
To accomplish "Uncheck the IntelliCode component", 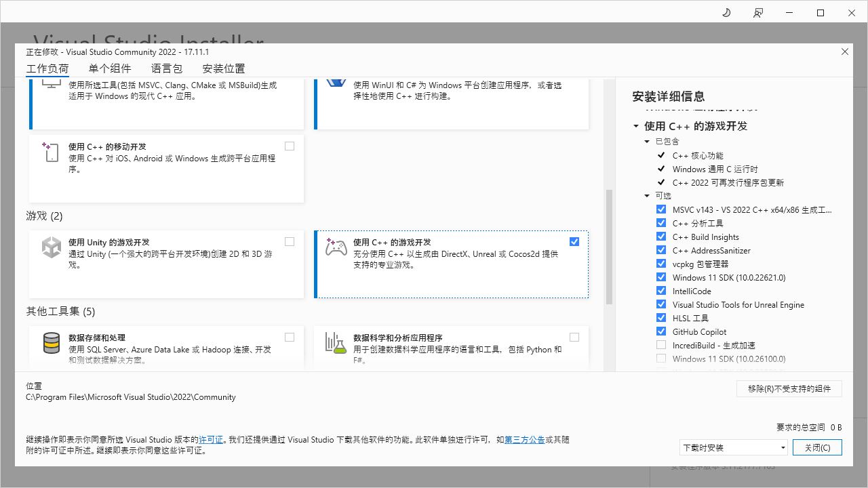I will [661, 291].
